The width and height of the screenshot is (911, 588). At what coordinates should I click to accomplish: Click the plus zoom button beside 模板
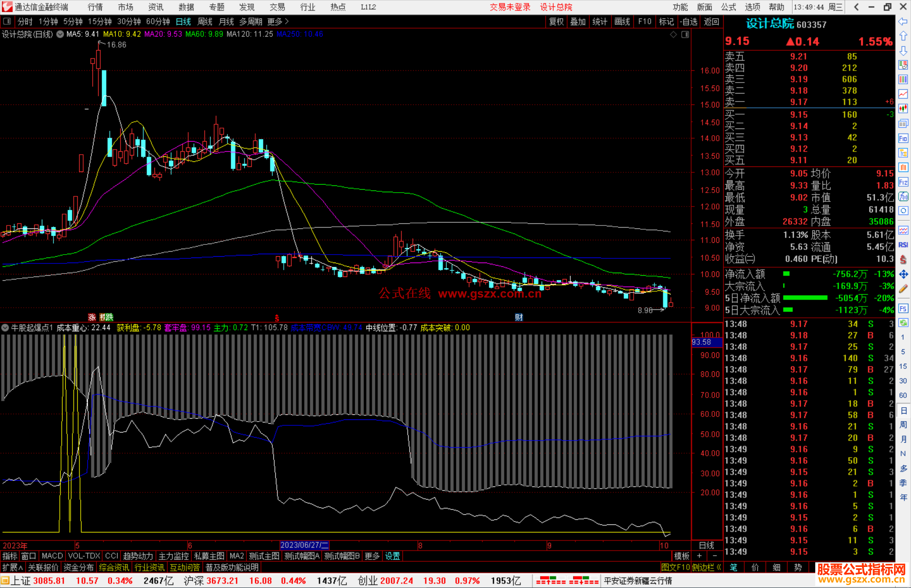point(699,556)
